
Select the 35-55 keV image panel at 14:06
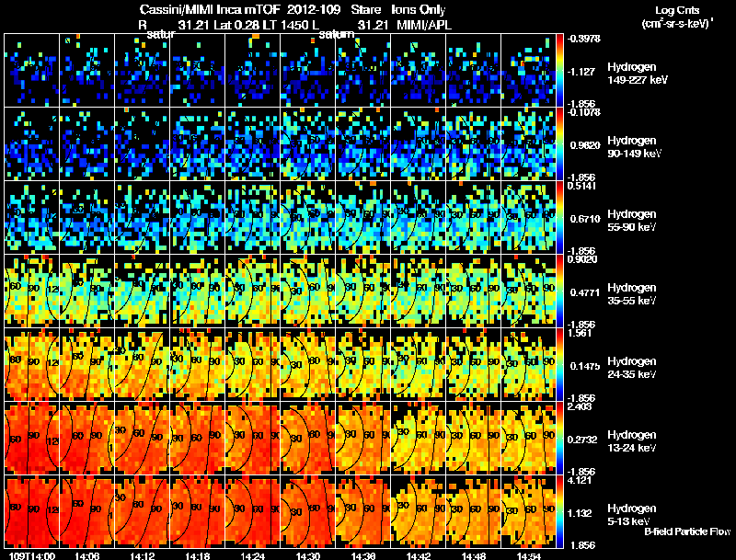tap(86, 291)
